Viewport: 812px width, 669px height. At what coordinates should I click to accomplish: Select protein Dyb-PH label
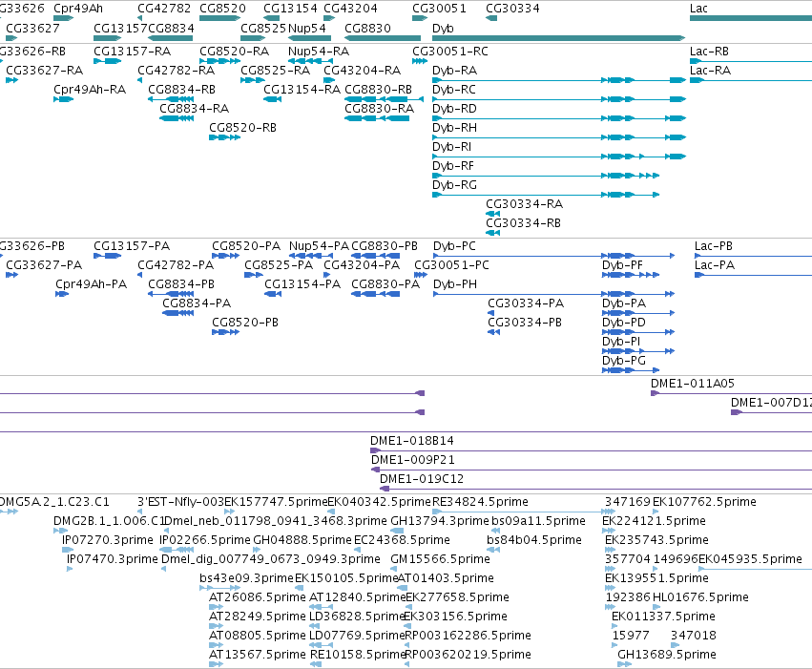click(x=455, y=284)
